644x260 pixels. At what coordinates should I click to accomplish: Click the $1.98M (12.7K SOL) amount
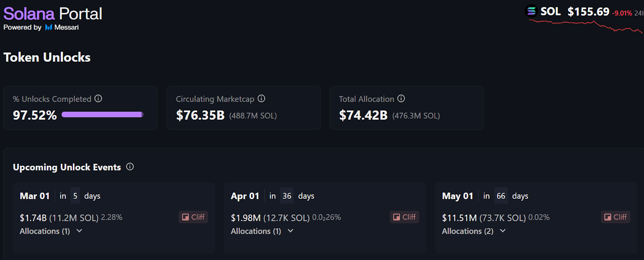(270, 218)
